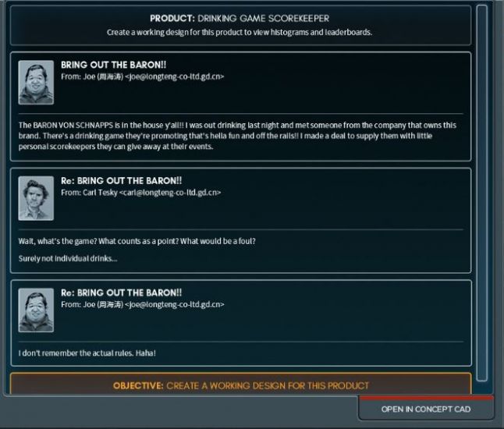Click the histograms and leaderboards description text
504x429 pixels.
point(240,32)
